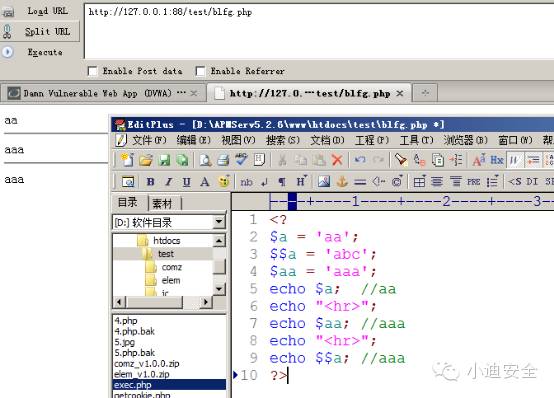The width and height of the screenshot is (554, 398).
Task: Select exec.php in file list
Action: pyautogui.click(x=169, y=385)
